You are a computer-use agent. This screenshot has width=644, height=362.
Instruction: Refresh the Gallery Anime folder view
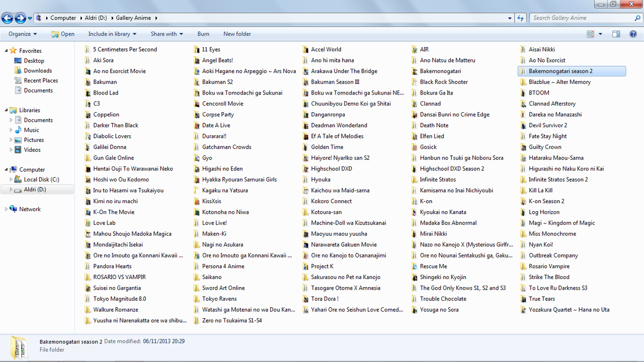tap(521, 18)
